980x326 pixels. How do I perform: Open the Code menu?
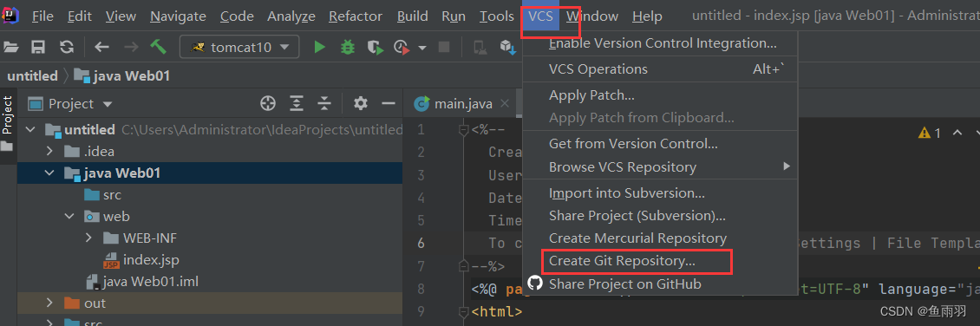237,16
